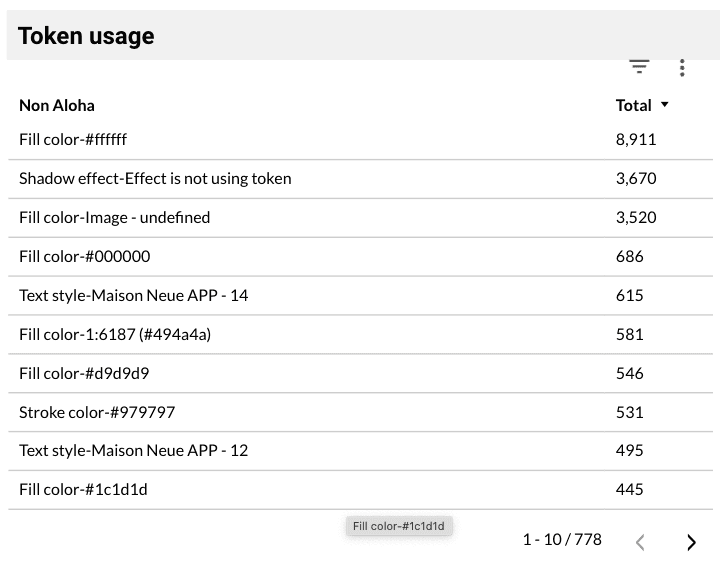
Task: Go to the next page of results
Action: click(x=691, y=542)
